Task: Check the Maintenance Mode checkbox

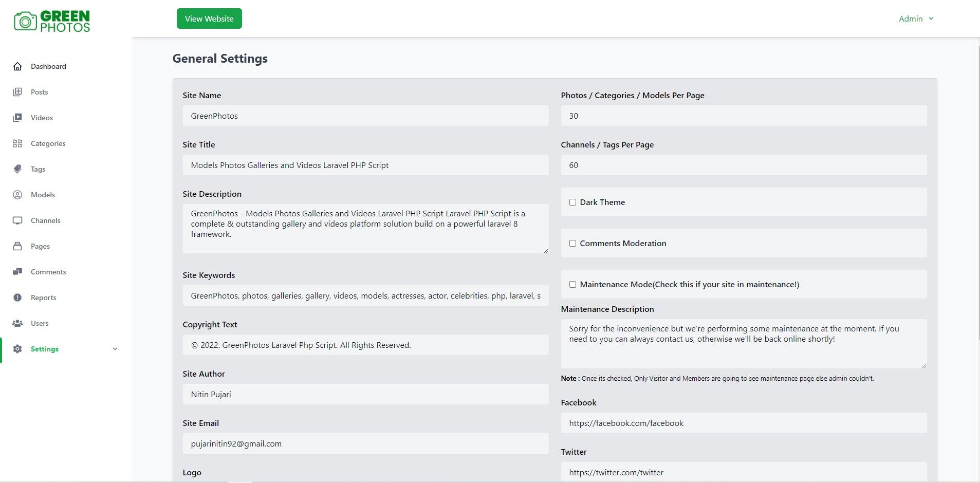Action: coord(572,285)
